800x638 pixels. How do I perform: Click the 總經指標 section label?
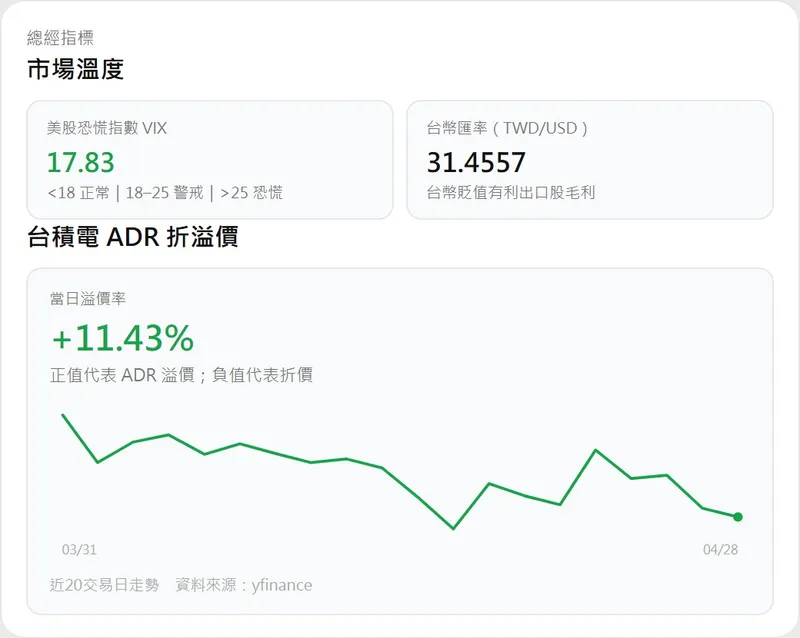pyautogui.click(x=60, y=37)
